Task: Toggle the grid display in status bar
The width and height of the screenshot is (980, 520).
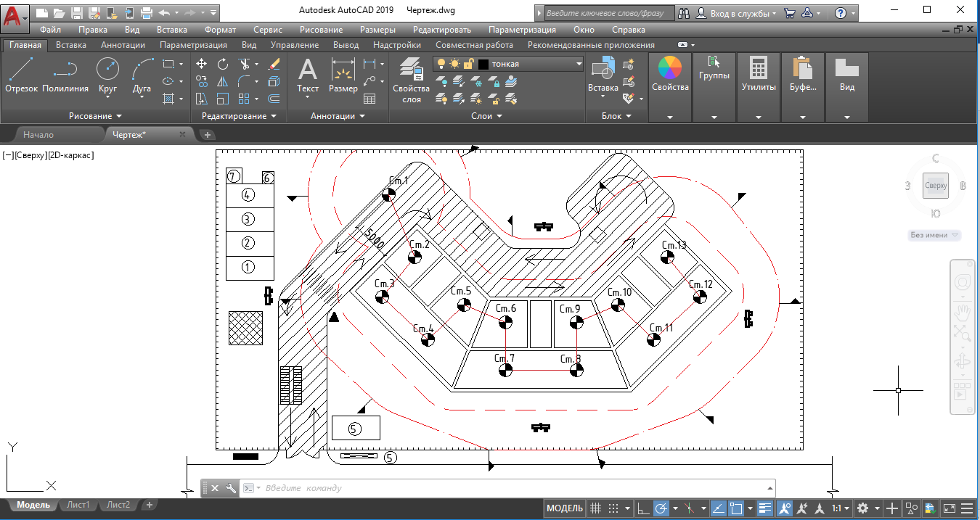Action: coord(596,508)
